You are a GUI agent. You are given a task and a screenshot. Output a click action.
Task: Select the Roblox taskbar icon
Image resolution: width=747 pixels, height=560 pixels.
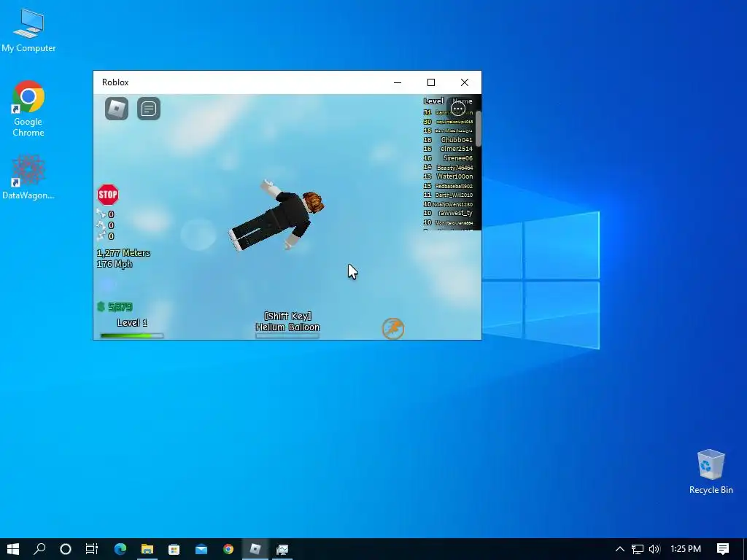point(255,549)
